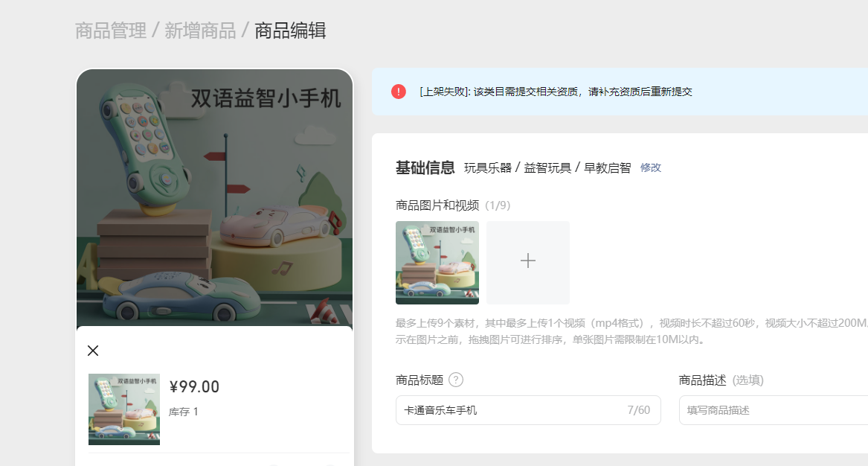Click the 商品描述 label
The width and height of the screenshot is (868, 466).
[702, 380]
